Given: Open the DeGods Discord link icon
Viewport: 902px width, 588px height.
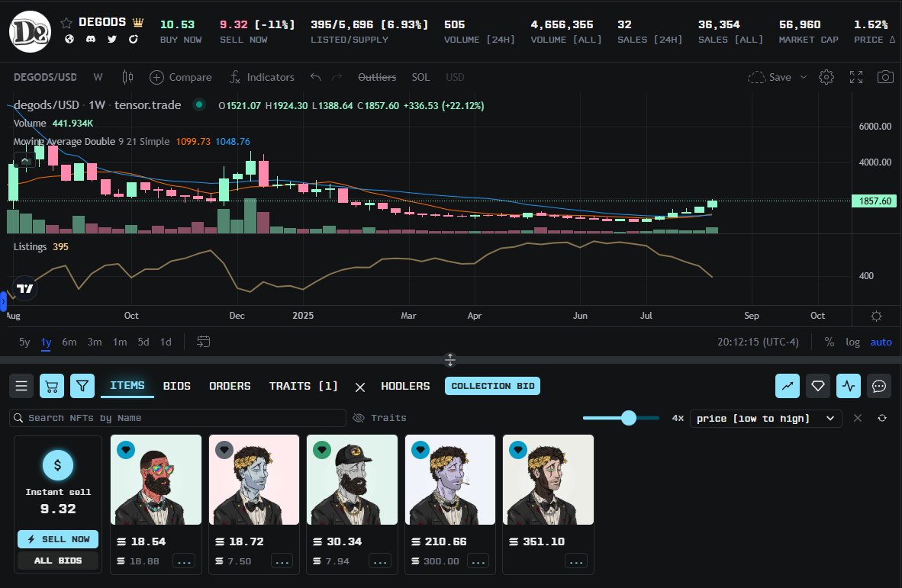Looking at the screenshot, I should click(90, 39).
